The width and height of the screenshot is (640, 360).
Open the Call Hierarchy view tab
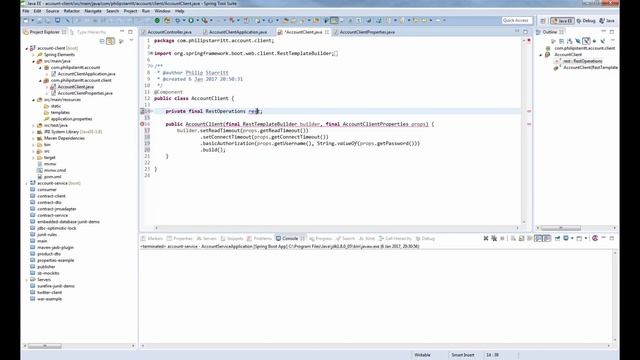[x=395, y=238]
